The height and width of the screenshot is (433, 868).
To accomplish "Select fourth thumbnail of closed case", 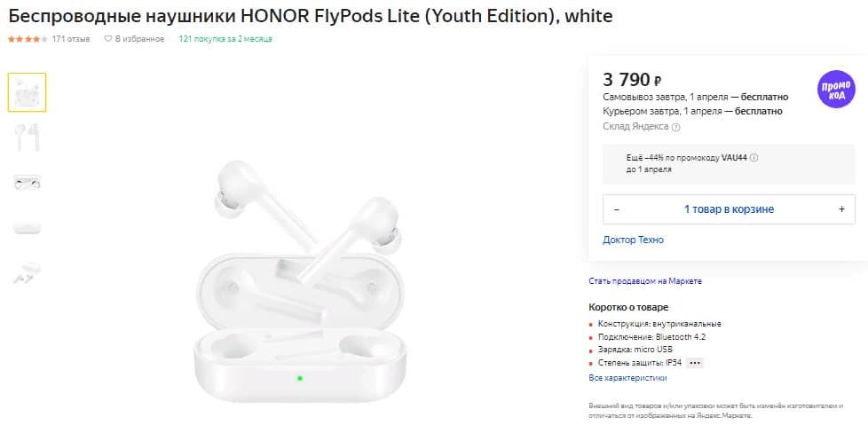I will (x=27, y=226).
